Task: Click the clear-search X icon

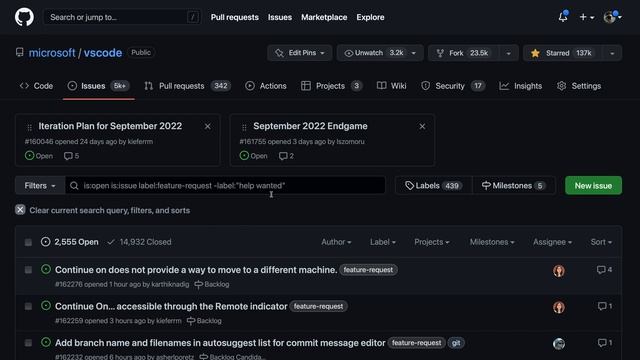Action: tap(20, 210)
